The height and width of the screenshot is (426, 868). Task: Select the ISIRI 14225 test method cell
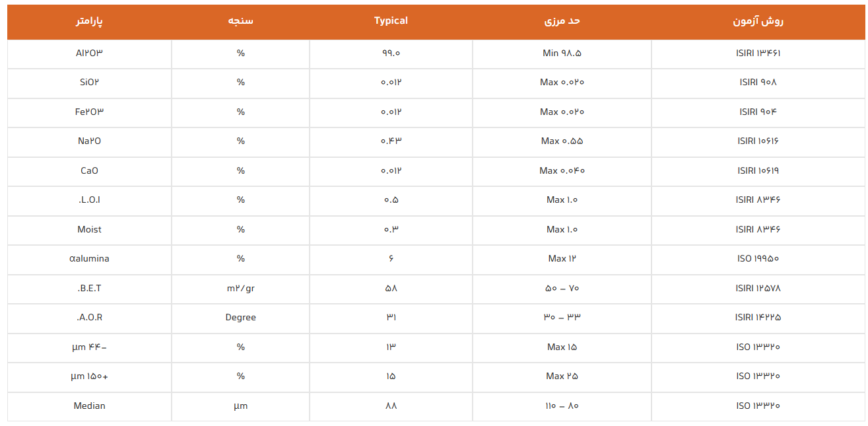pyautogui.click(x=758, y=318)
